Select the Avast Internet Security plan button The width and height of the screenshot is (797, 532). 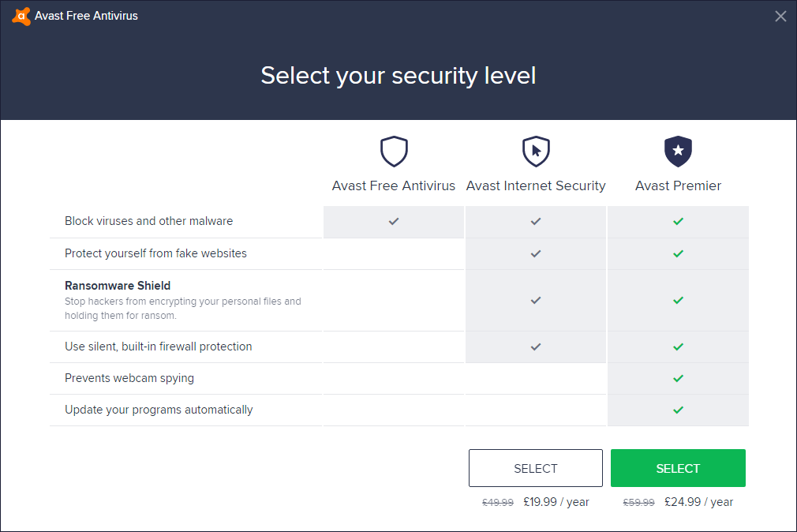(536, 468)
